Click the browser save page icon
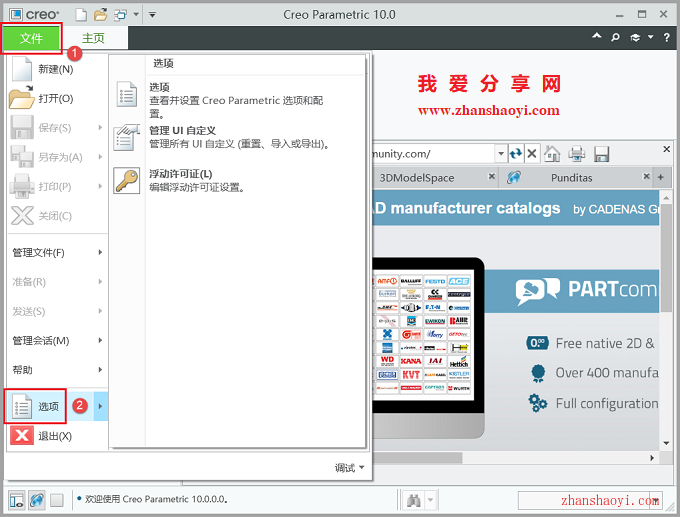The height and width of the screenshot is (517, 680). [602, 154]
